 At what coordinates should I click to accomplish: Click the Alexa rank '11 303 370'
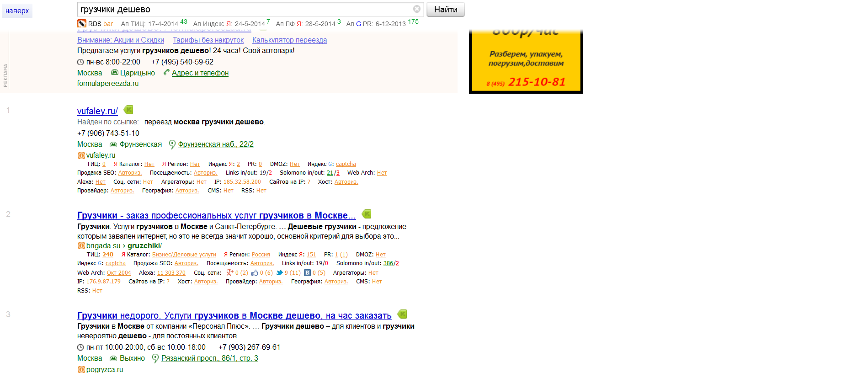(x=171, y=273)
